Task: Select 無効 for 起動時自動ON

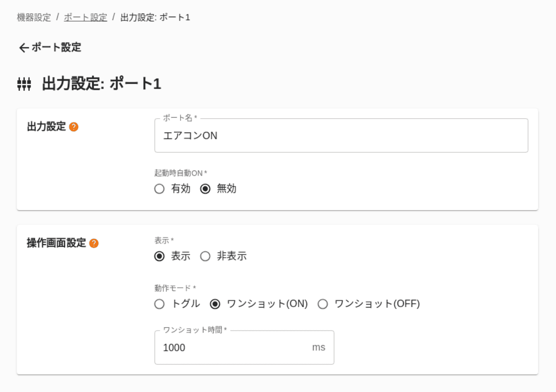Action: [205, 189]
